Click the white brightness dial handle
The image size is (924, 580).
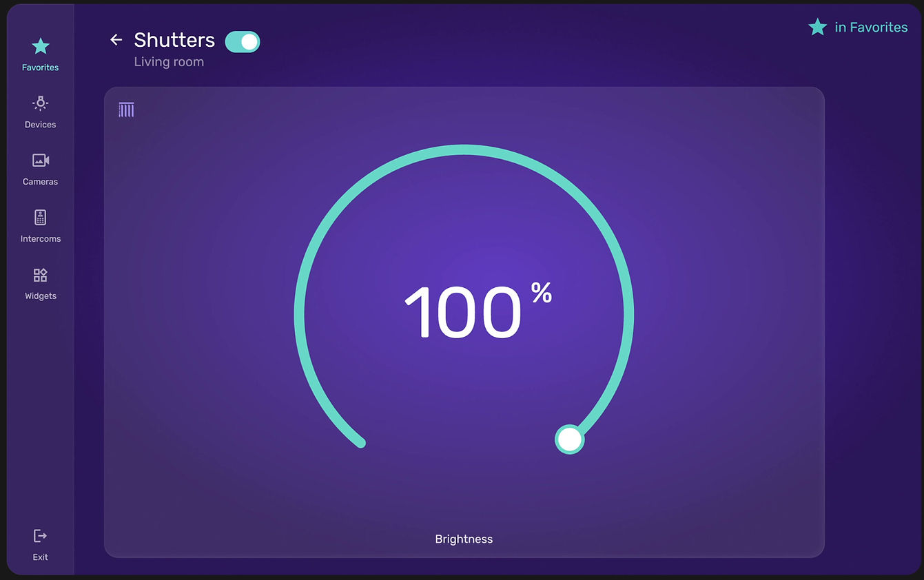pyautogui.click(x=570, y=439)
